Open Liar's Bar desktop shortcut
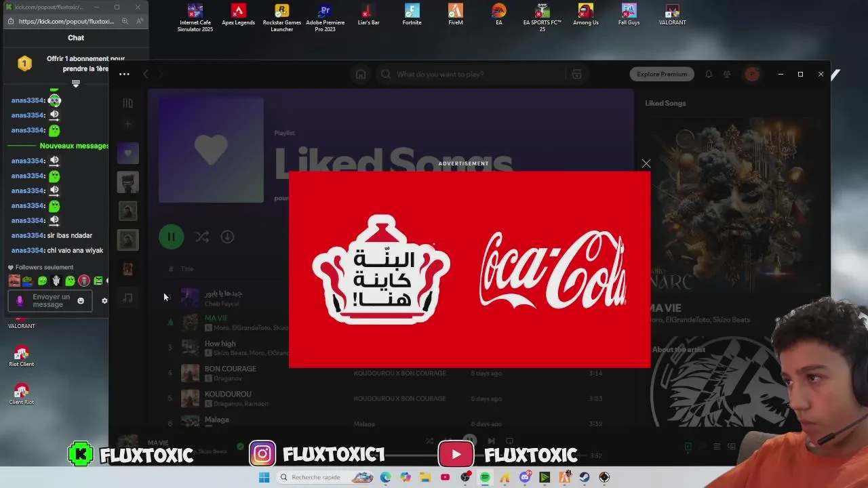The image size is (868, 488). (368, 15)
